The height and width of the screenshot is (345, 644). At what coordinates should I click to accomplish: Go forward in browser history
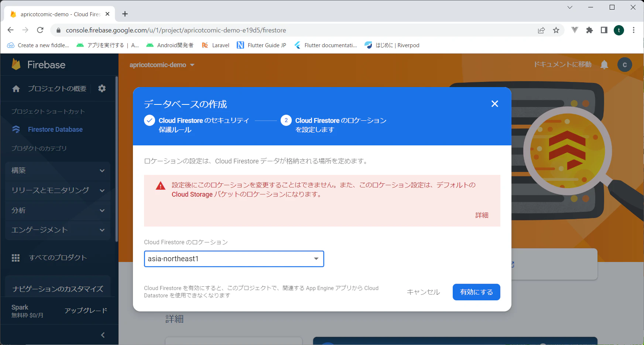point(25,30)
